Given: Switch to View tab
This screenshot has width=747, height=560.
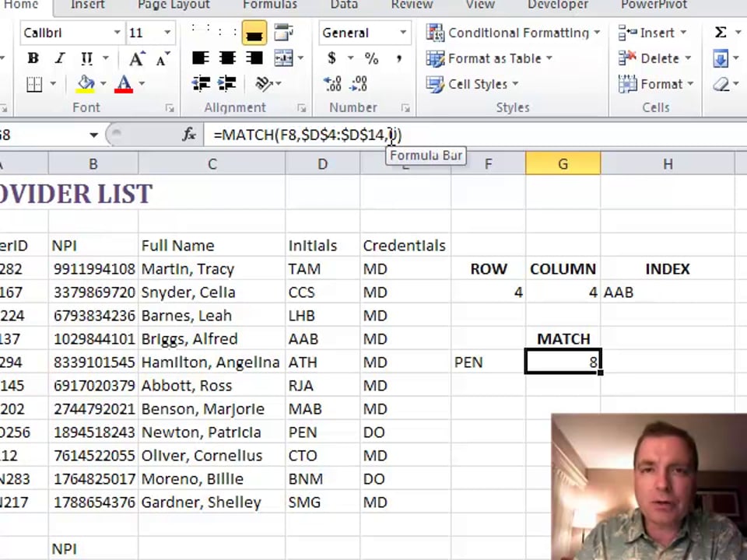Looking at the screenshot, I should coord(480,5).
